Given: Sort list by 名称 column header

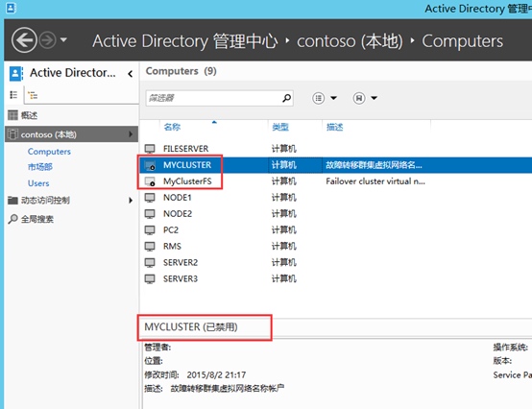Looking at the screenshot, I should (172, 127).
